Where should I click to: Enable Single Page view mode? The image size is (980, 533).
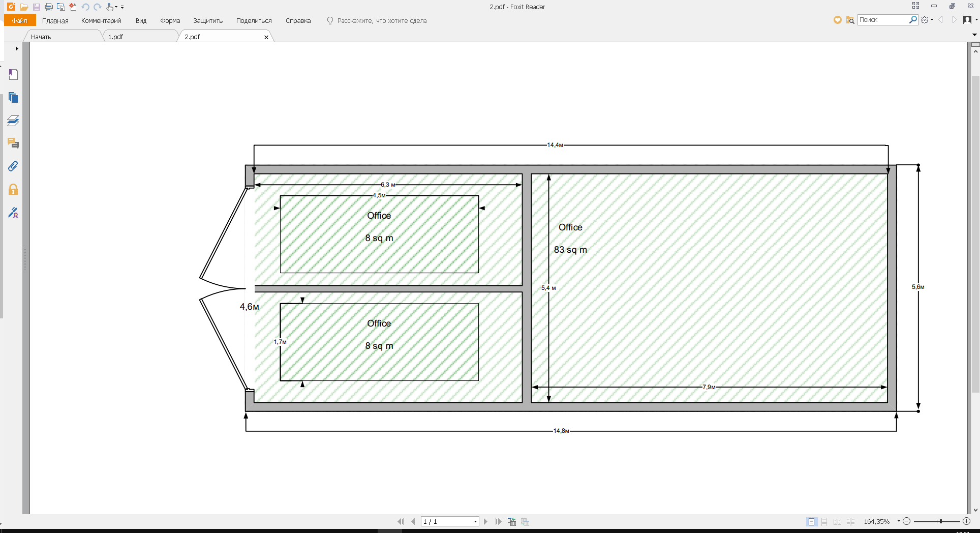tap(811, 522)
